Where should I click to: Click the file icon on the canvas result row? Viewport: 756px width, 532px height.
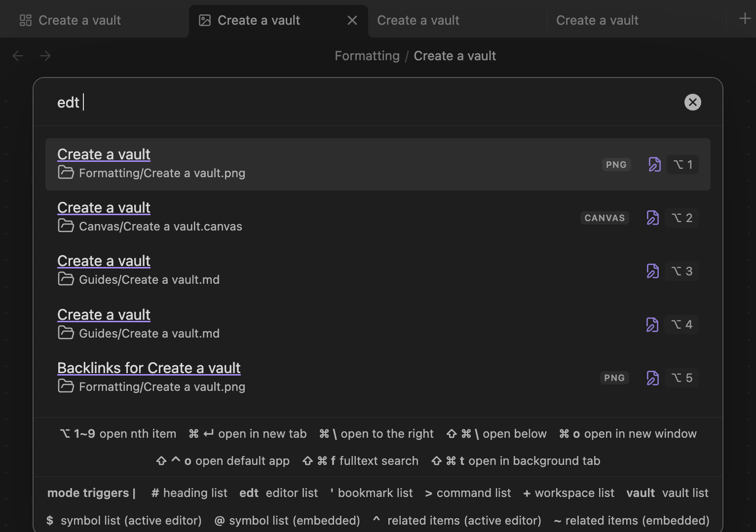click(652, 218)
